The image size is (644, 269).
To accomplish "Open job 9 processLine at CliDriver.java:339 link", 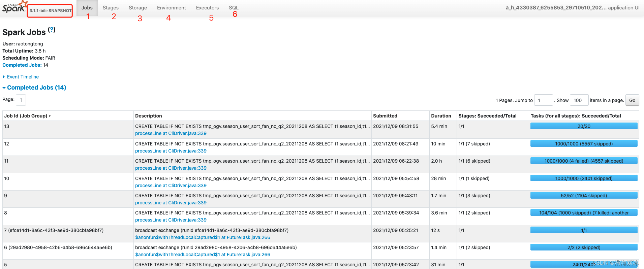I will point(171,203).
